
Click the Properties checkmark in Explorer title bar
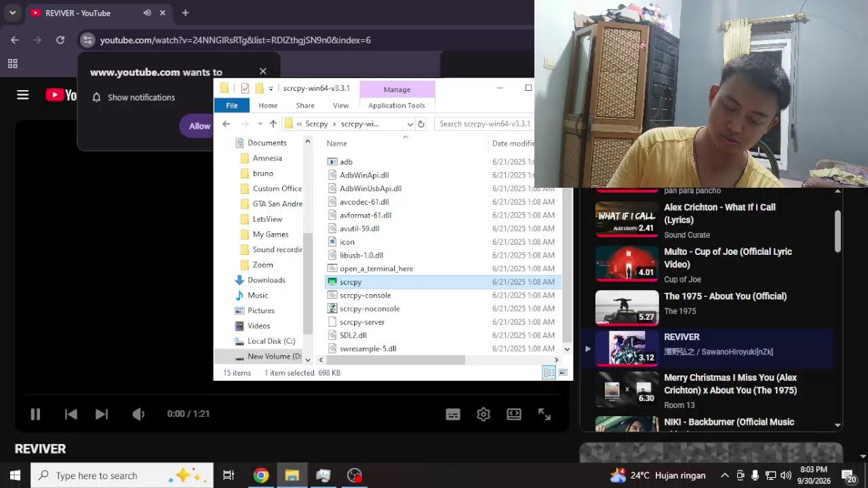(245, 88)
